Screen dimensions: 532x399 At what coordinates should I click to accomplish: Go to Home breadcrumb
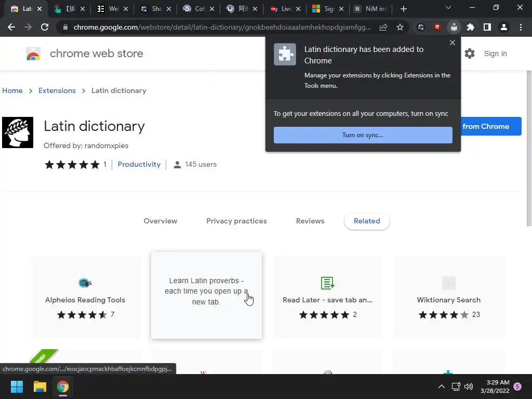click(x=12, y=90)
